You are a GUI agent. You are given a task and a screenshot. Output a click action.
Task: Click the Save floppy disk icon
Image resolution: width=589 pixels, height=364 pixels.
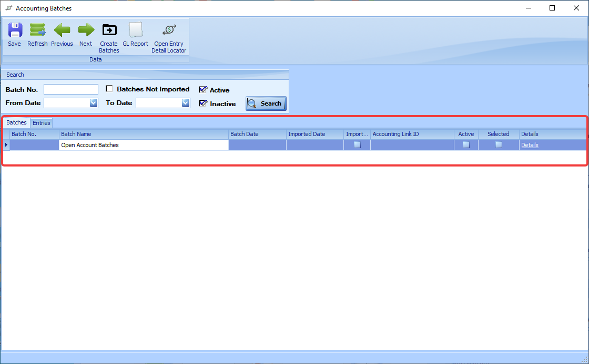[x=15, y=30]
